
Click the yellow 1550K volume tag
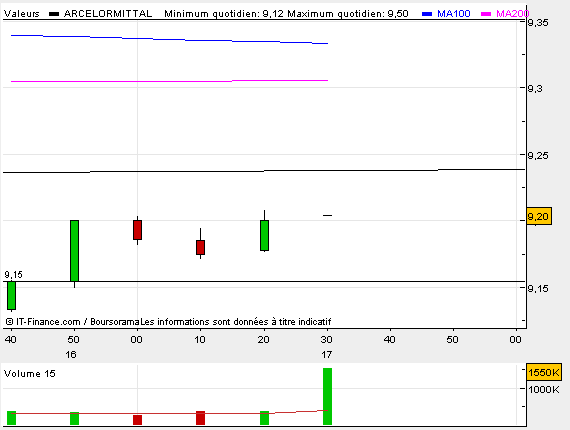[x=544, y=373]
